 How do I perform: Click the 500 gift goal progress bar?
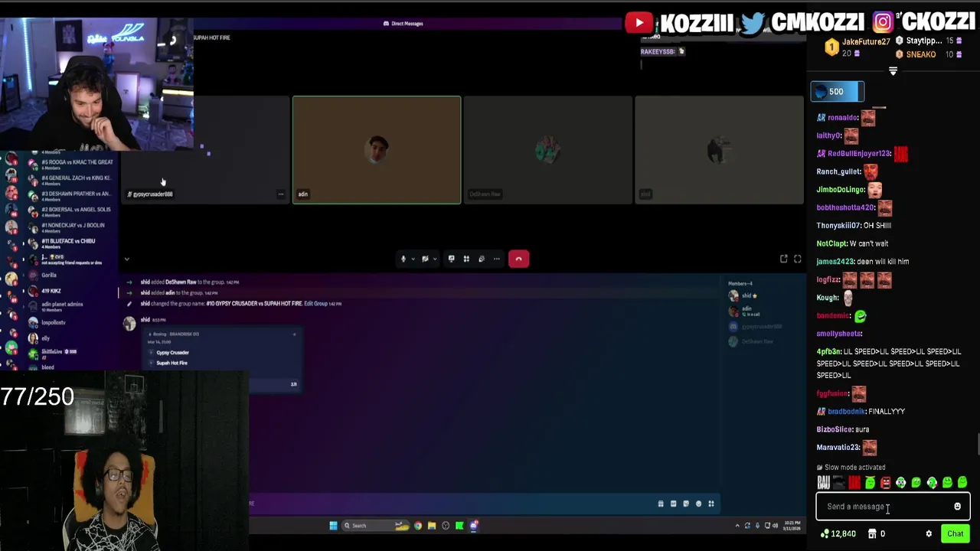[x=838, y=92]
